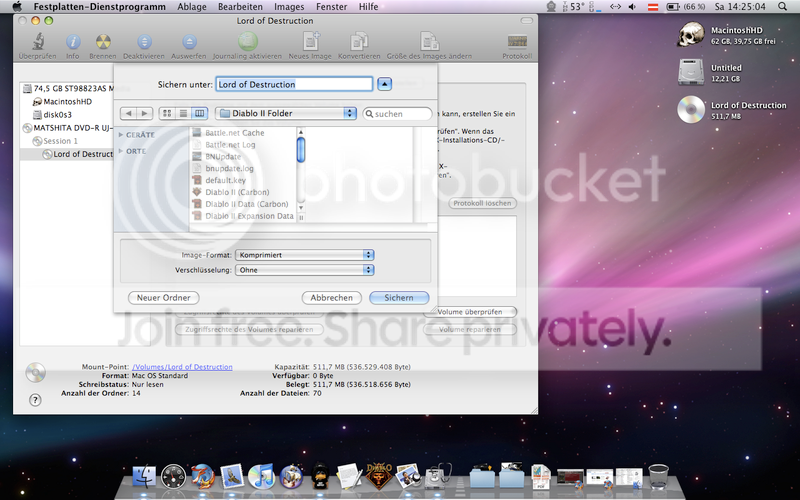The image size is (800, 500).
Task: Click Disk Utility icon in the Dock
Action: [438, 476]
